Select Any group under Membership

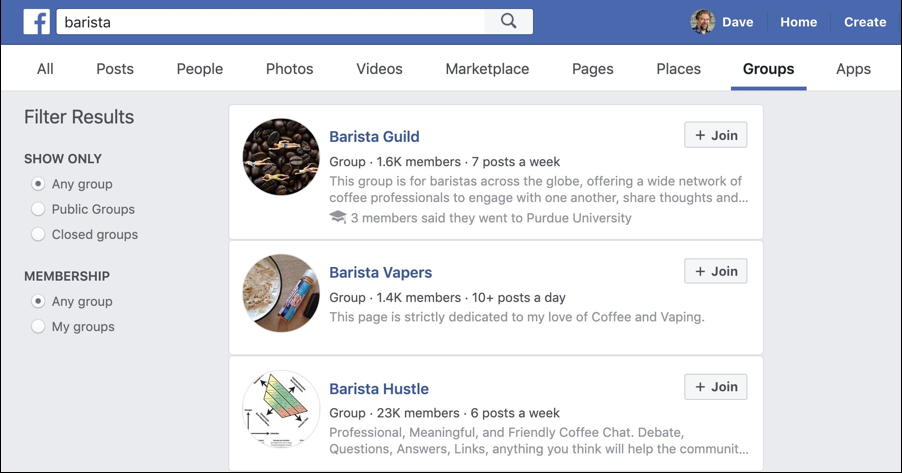coord(38,302)
